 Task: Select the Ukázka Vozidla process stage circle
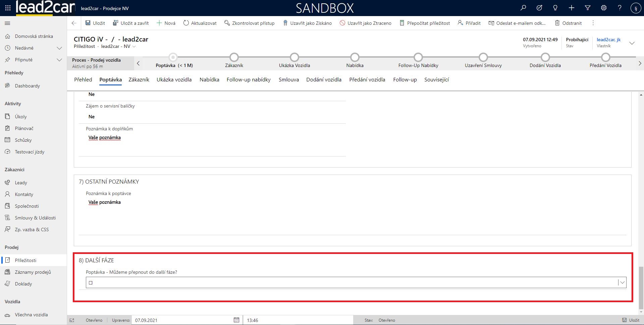click(294, 57)
